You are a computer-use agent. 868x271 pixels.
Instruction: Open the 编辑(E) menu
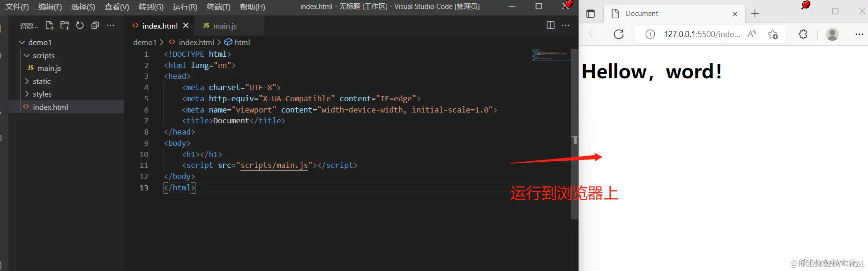click(x=50, y=7)
